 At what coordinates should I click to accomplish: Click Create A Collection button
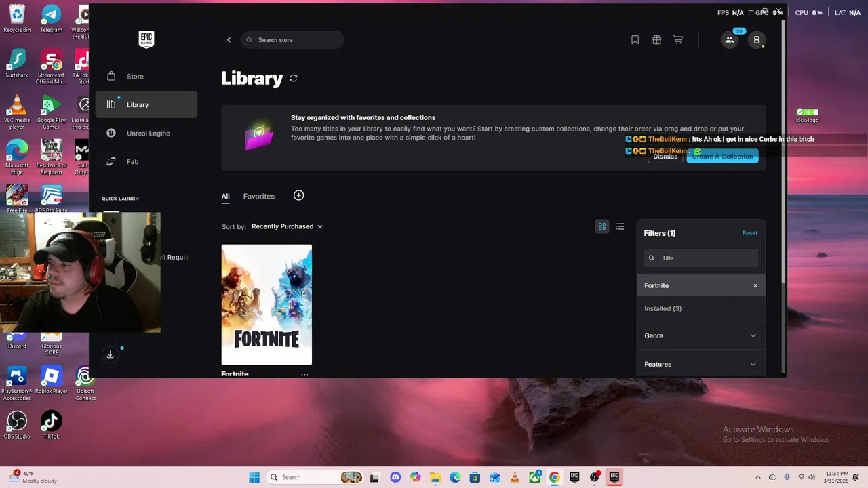point(722,157)
